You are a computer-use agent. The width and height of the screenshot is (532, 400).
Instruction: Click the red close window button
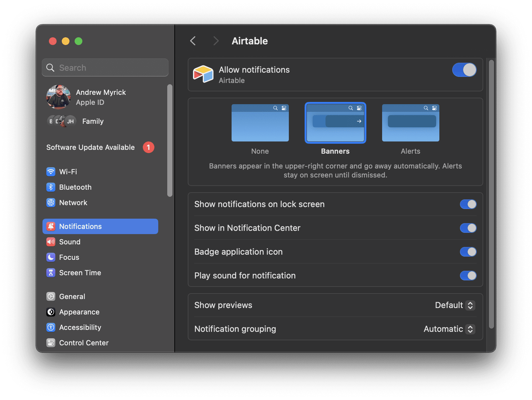[x=53, y=41]
